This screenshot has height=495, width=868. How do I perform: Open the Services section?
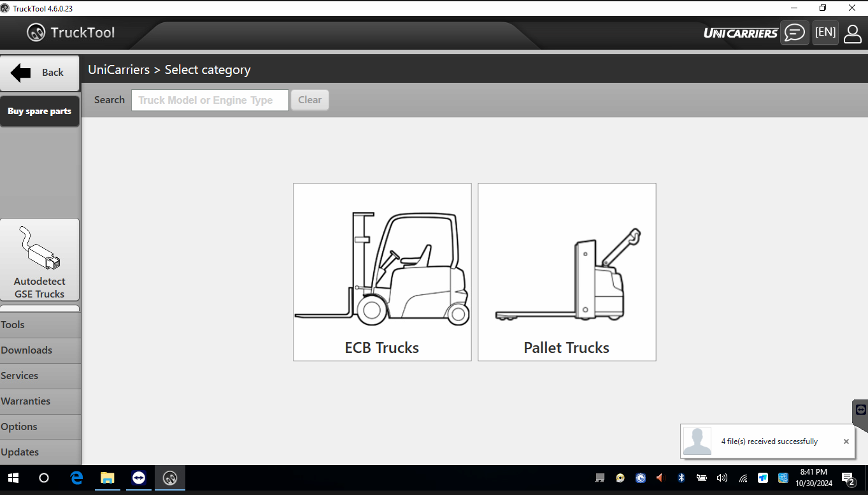pos(40,376)
